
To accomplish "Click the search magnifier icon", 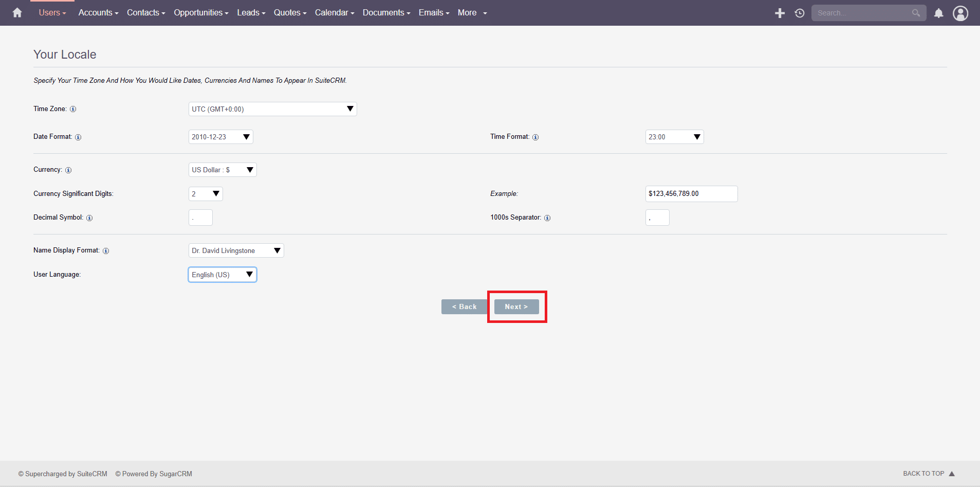I will (x=916, y=13).
